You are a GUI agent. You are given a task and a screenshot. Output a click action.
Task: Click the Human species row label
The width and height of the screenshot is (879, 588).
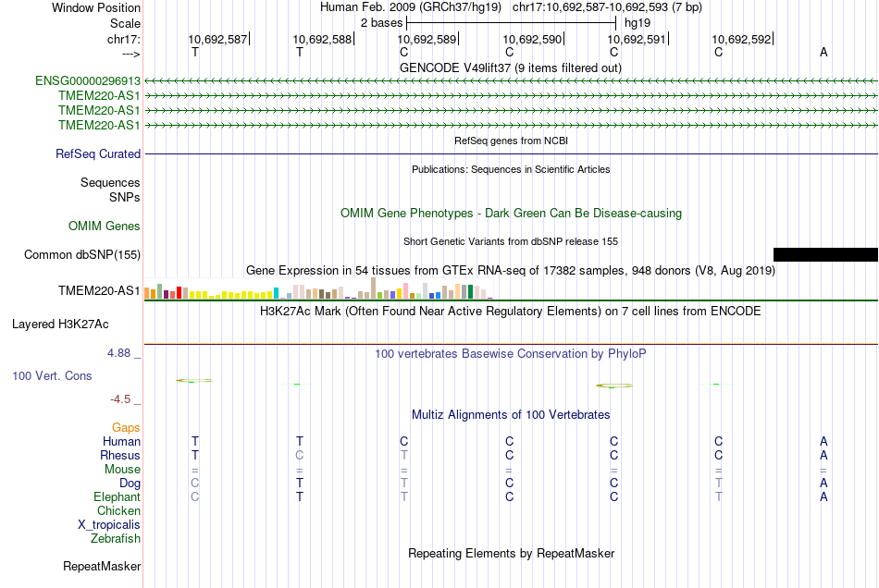click(x=121, y=442)
